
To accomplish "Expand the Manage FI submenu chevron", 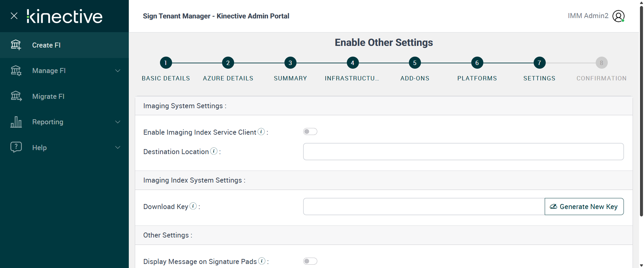I will (118, 71).
